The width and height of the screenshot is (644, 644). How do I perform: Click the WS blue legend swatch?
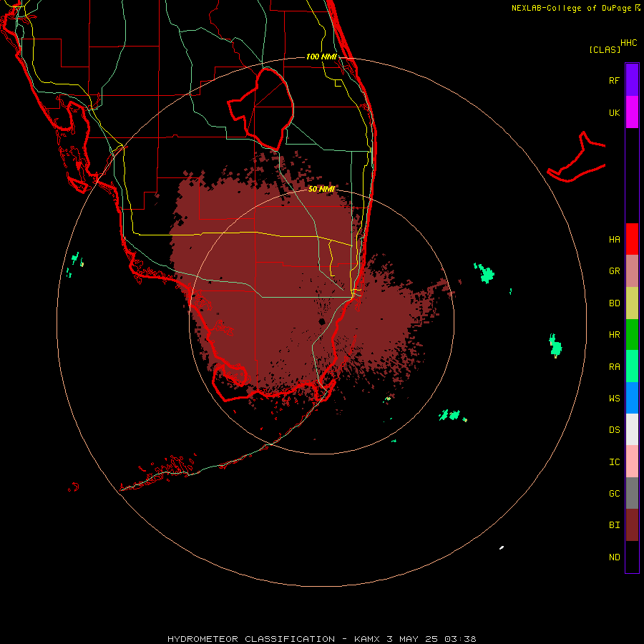[x=632, y=398]
